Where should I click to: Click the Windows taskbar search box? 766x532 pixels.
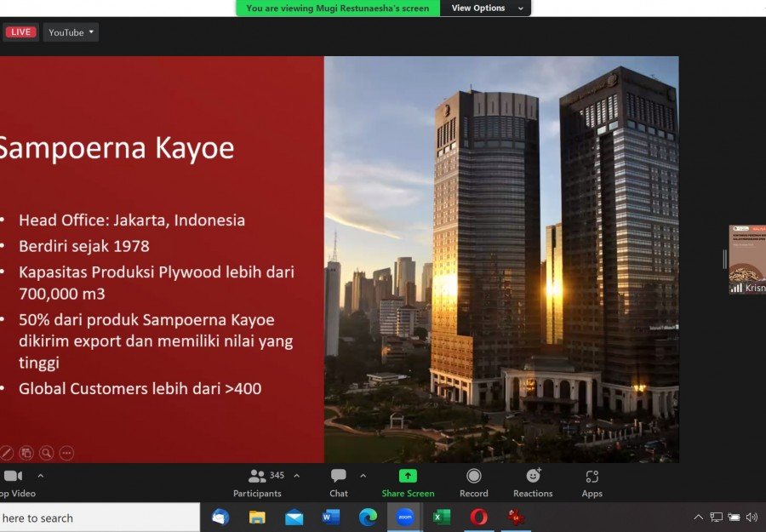(x=100, y=518)
